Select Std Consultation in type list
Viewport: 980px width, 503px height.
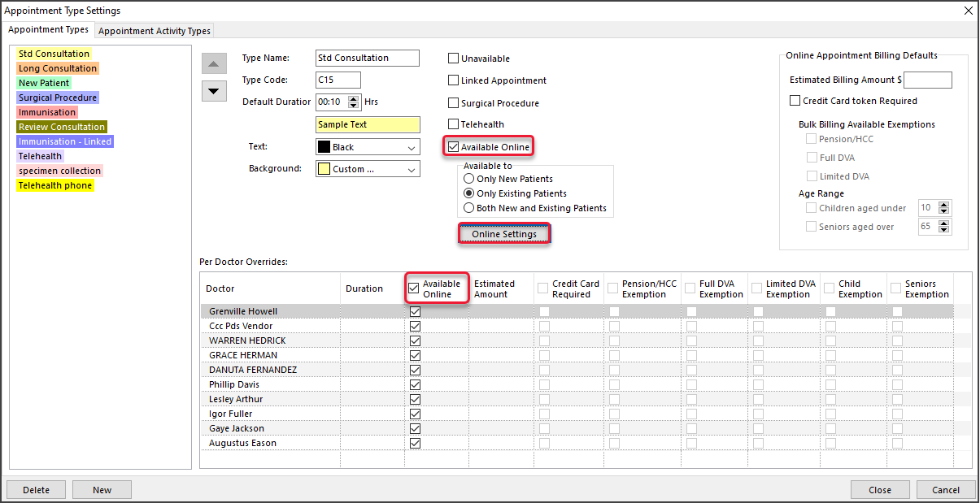click(x=54, y=54)
